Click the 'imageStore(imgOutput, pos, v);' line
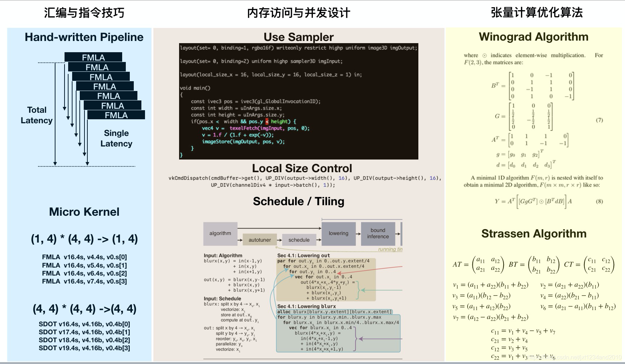This screenshot has height=364, width=625. 243,142
